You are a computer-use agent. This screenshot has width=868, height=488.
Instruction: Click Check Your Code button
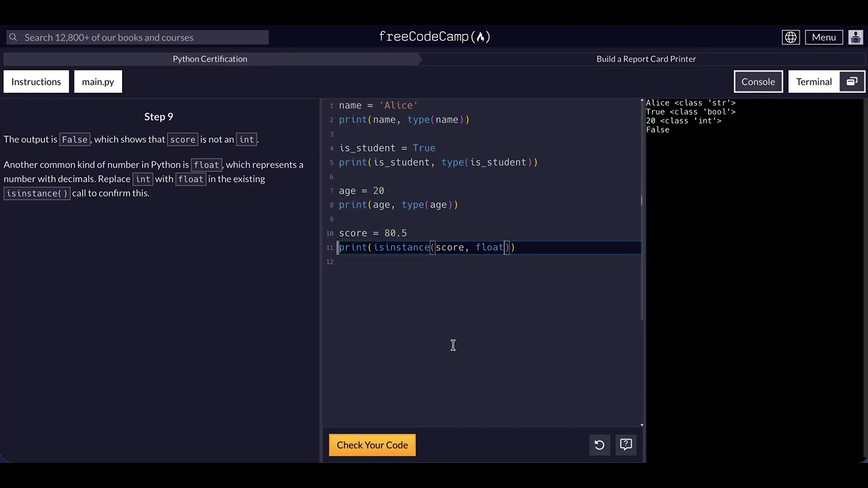tap(372, 445)
